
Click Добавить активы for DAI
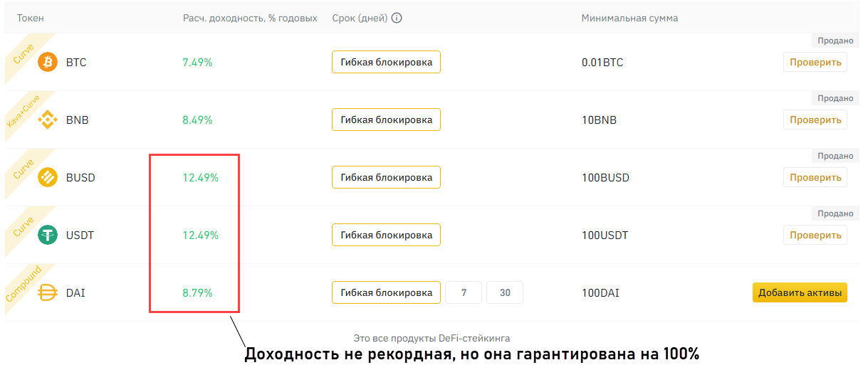coord(800,292)
